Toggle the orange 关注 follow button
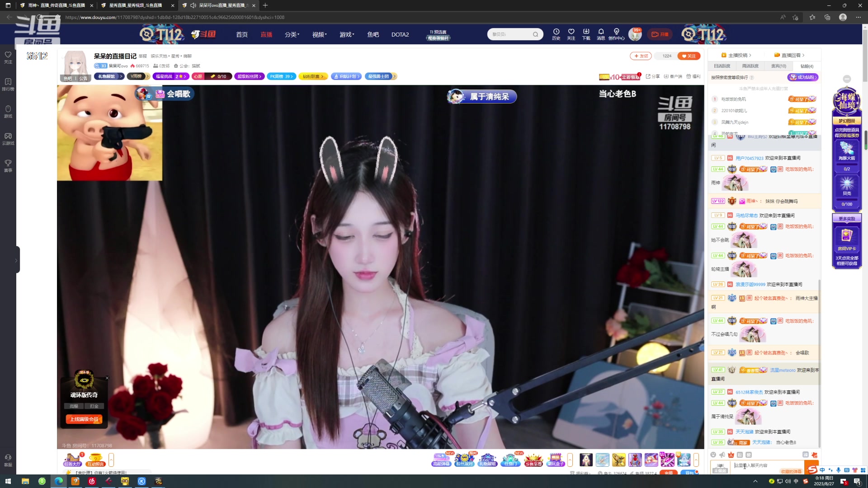This screenshot has height=488, width=868. 689,56
